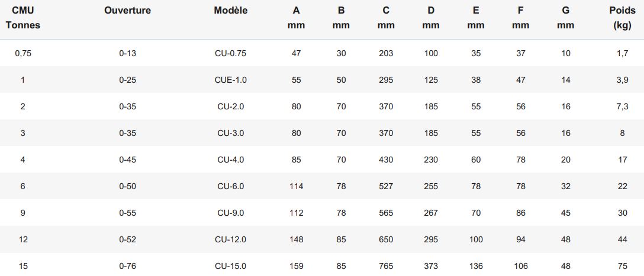Click the 765 value in column C
The image size is (644, 276).
tap(386, 266)
